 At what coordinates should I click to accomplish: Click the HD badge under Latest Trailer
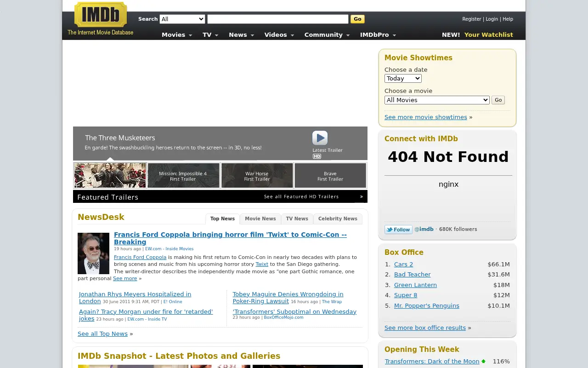(x=317, y=156)
